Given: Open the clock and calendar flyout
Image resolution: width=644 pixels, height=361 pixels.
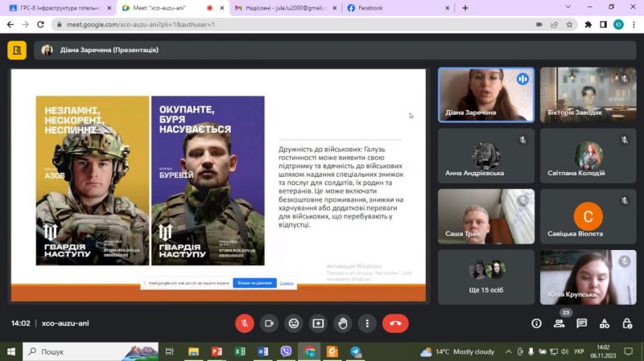Looking at the screenshot, I should [603, 351].
